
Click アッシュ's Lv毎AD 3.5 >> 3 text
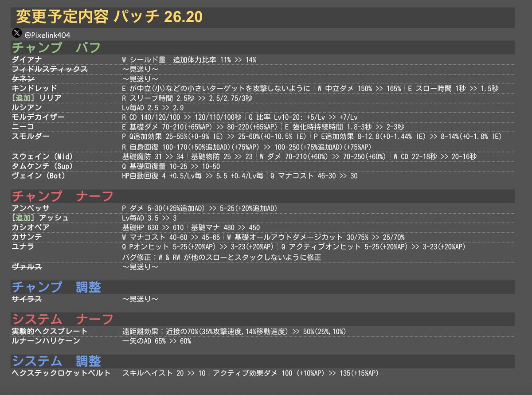(149, 218)
